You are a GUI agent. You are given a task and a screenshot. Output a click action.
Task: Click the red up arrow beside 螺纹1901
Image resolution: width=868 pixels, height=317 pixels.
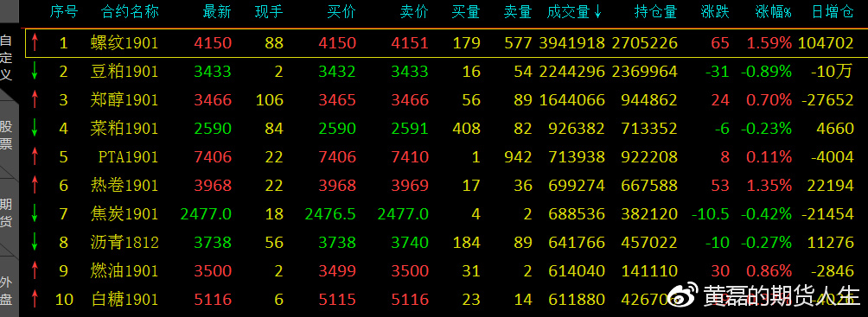(x=35, y=42)
